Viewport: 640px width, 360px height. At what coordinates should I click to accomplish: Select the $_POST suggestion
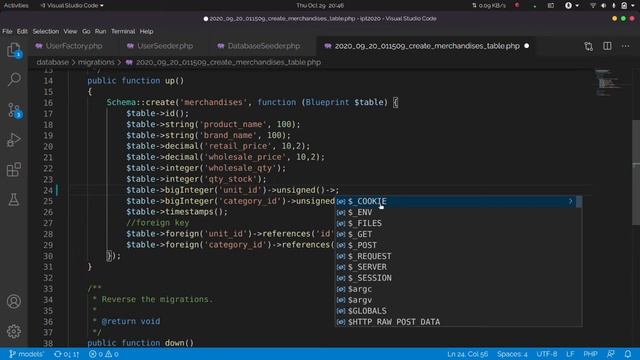coord(458,245)
